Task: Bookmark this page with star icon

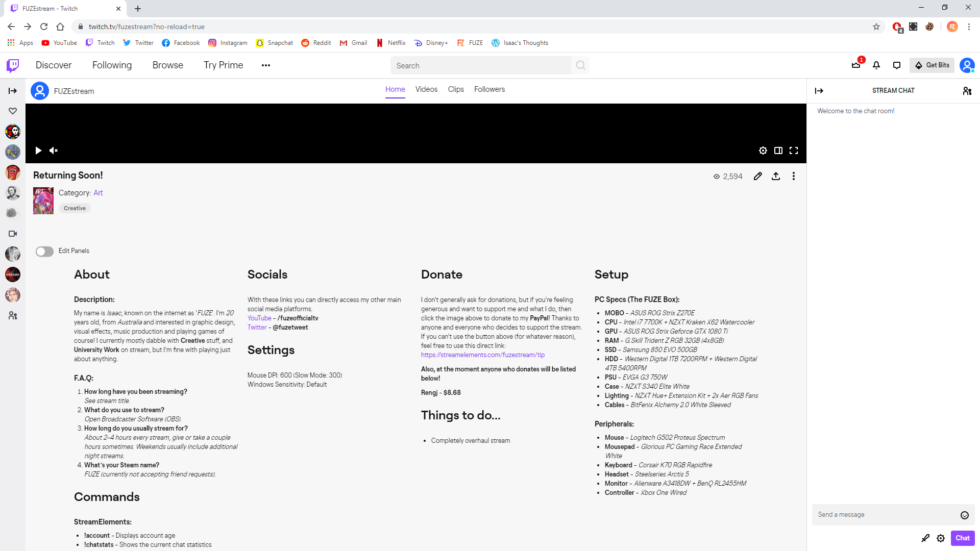Action: coord(876,27)
